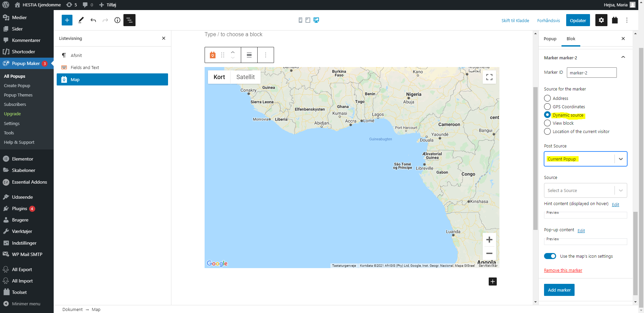Click the undo arrow in editor toolbar

coord(93,20)
